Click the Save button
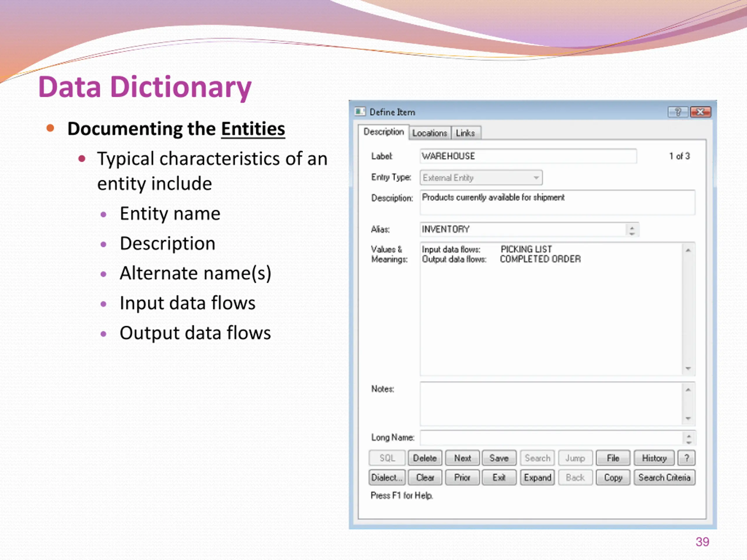 (499, 458)
